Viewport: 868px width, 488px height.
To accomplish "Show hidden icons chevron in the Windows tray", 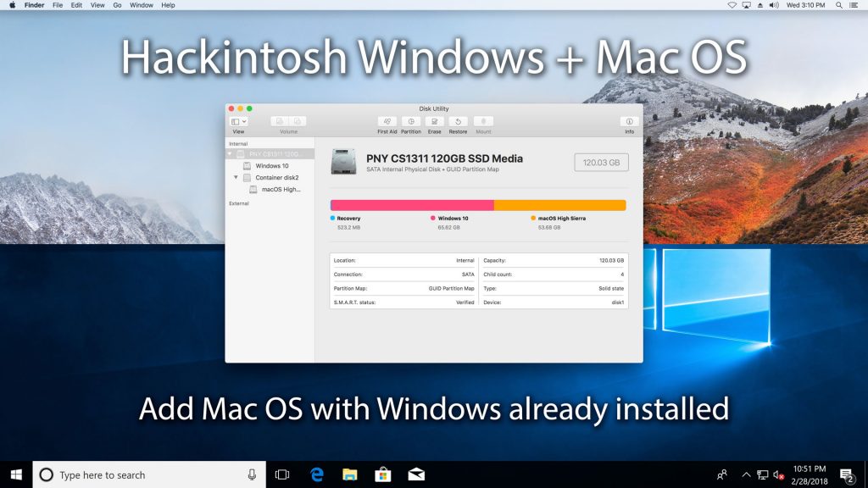I will coord(746,474).
